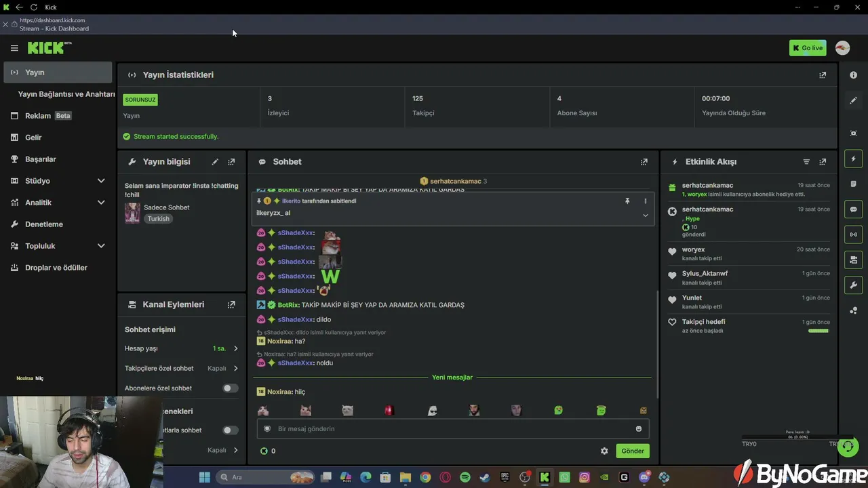Open Yayın Bağlantısı ve Anahtarı page
This screenshot has width=868, height=488.
(66, 94)
